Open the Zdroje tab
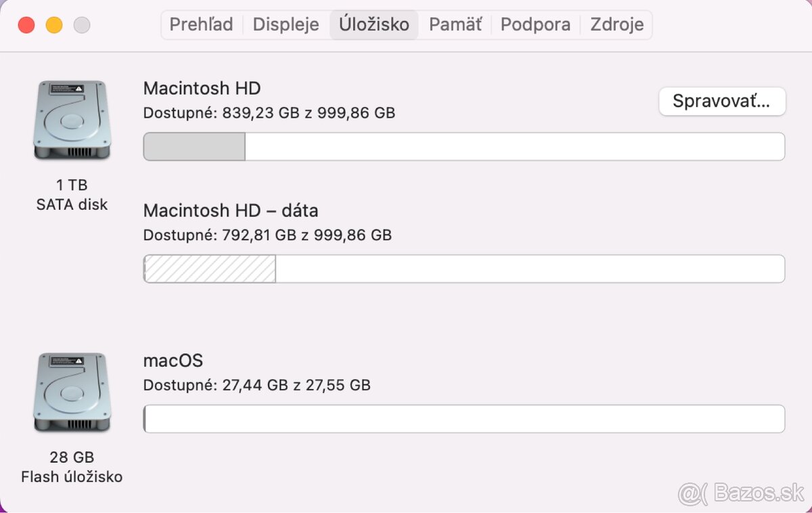812x513 pixels. (x=616, y=24)
